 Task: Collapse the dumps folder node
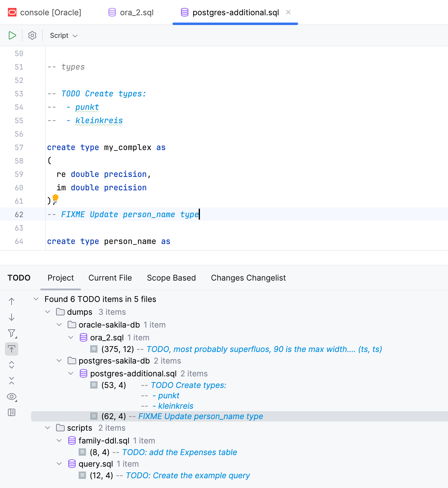(x=48, y=312)
